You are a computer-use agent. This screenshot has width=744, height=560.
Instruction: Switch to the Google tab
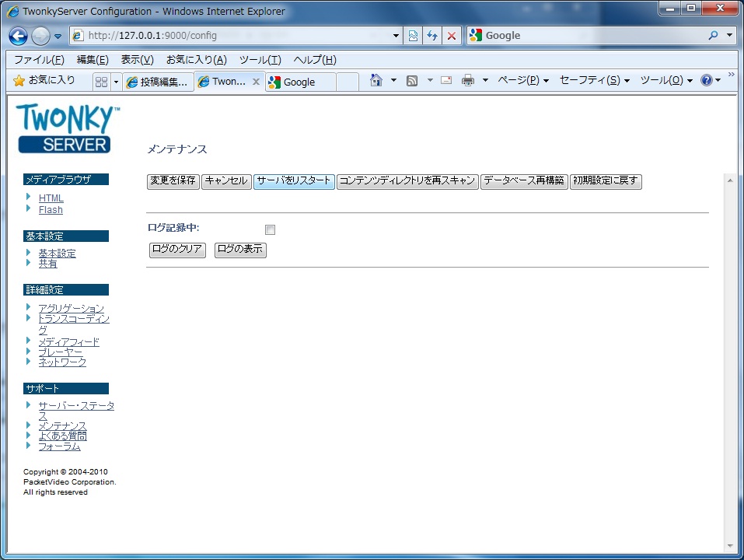point(300,82)
